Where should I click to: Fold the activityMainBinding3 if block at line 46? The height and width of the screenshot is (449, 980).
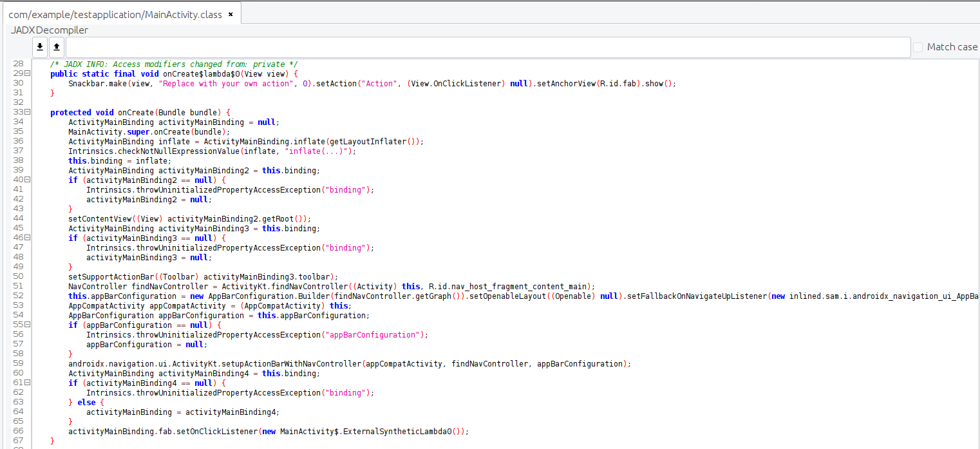click(27, 238)
